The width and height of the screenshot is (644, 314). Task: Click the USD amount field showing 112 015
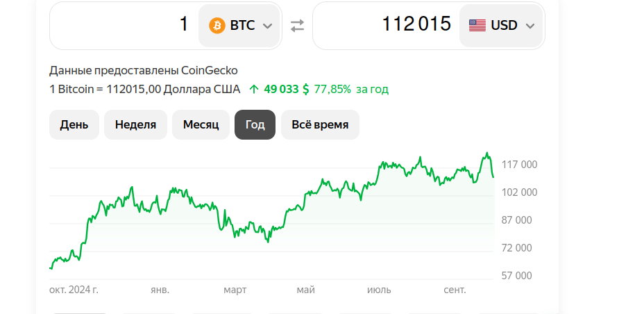point(386,26)
